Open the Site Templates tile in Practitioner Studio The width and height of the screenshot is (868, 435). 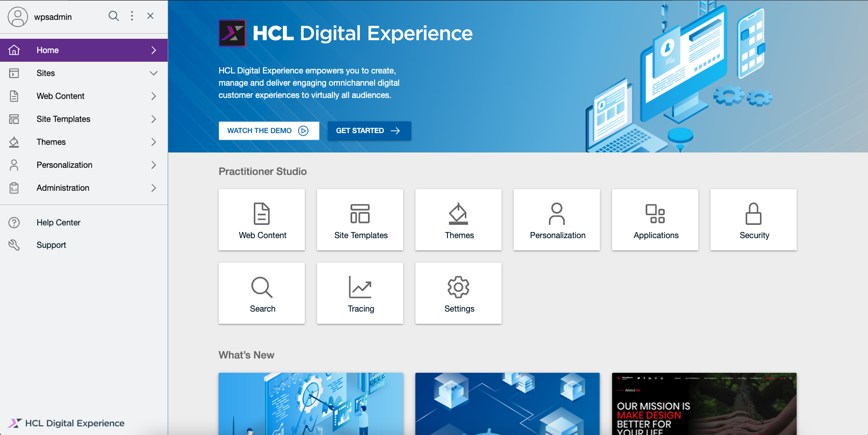pos(360,220)
